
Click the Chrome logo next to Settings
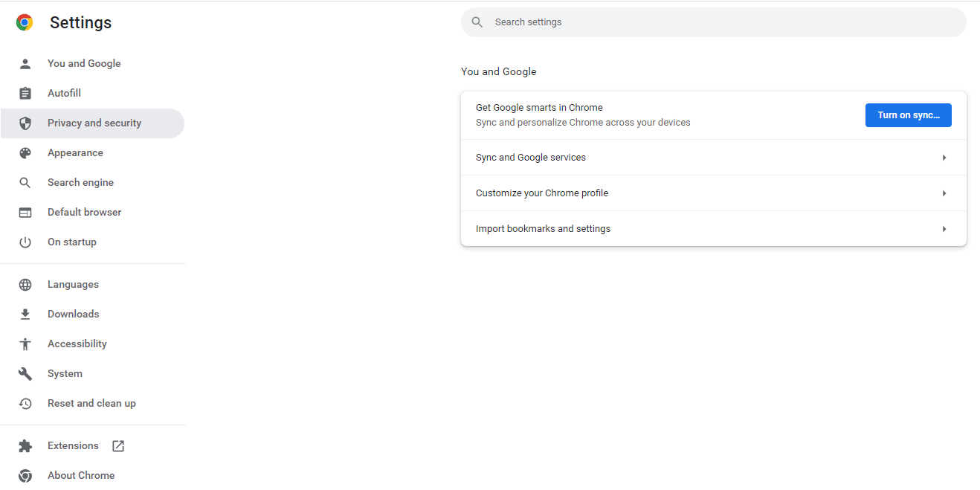tap(24, 22)
